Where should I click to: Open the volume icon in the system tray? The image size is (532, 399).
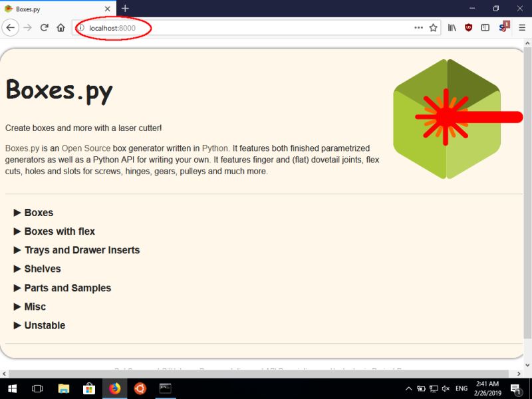[x=446, y=388]
